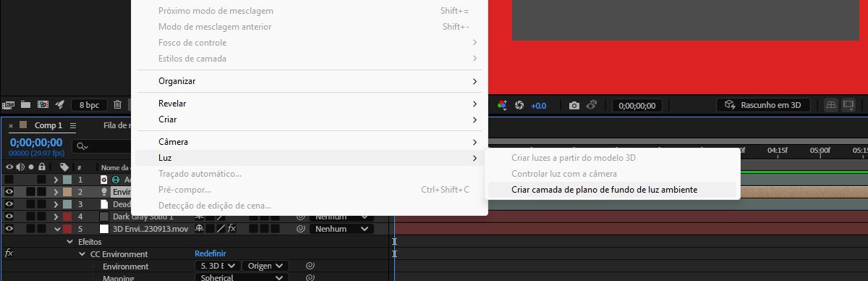Click the Redefinir reset link

(210, 254)
